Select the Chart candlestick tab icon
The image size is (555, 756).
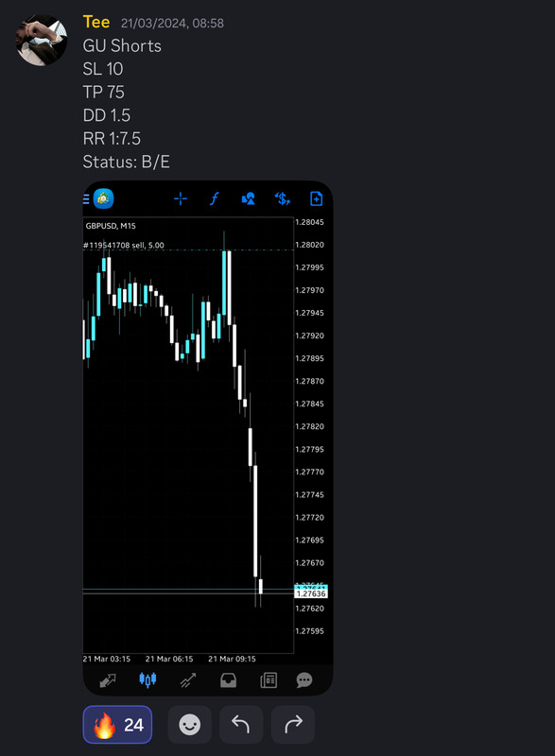pyautogui.click(x=147, y=679)
